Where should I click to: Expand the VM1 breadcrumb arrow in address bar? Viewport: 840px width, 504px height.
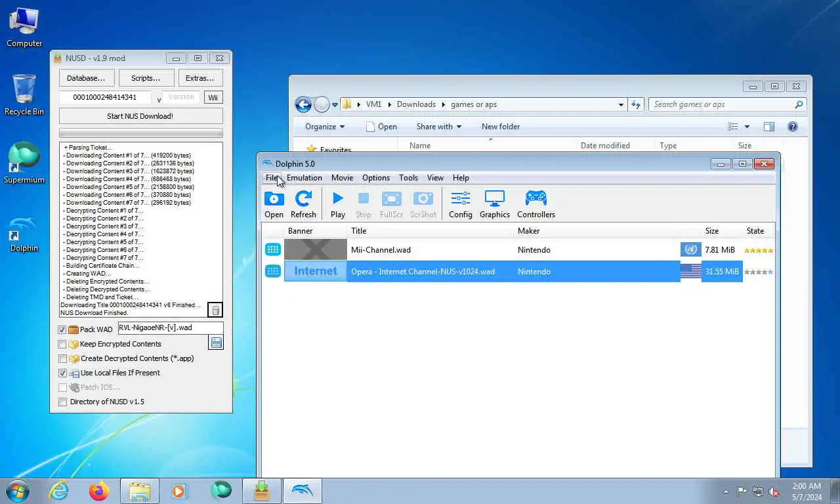coord(389,104)
